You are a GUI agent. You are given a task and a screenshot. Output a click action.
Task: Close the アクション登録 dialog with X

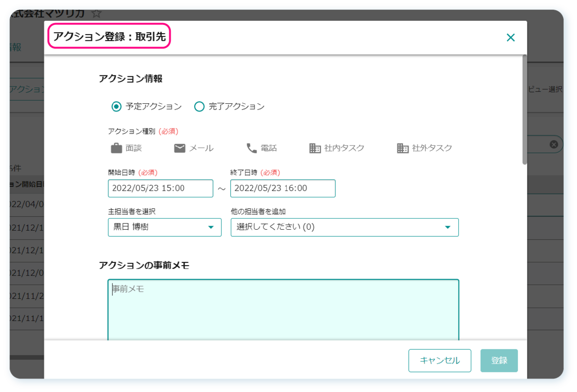[511, 37]
